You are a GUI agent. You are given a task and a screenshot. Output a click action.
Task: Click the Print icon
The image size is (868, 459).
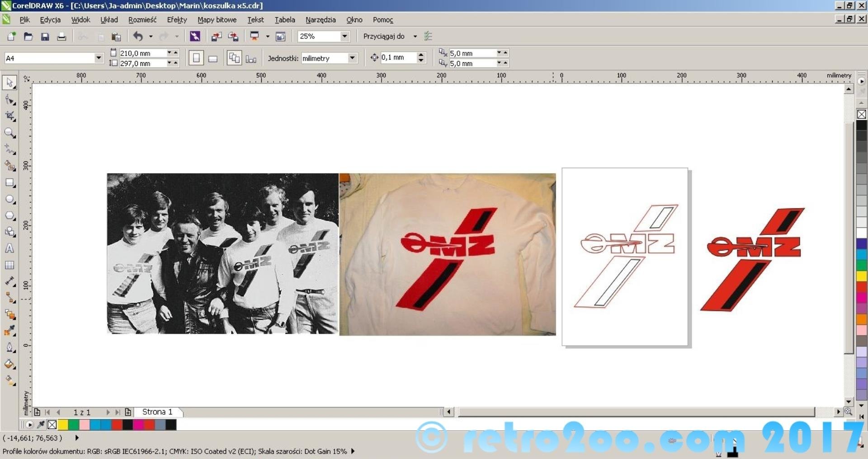coord(61,37)
